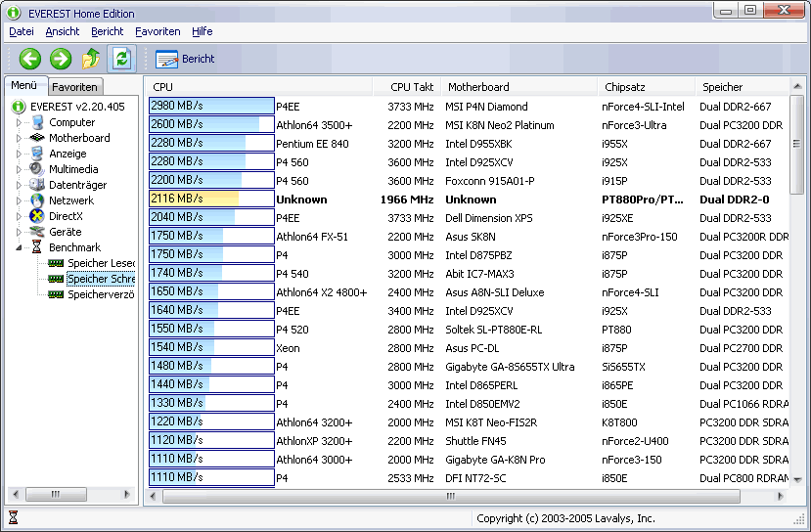Click the Dell Dimension XPS cell
The width and height of the screenshot is (811, 532).
(489, 218)
